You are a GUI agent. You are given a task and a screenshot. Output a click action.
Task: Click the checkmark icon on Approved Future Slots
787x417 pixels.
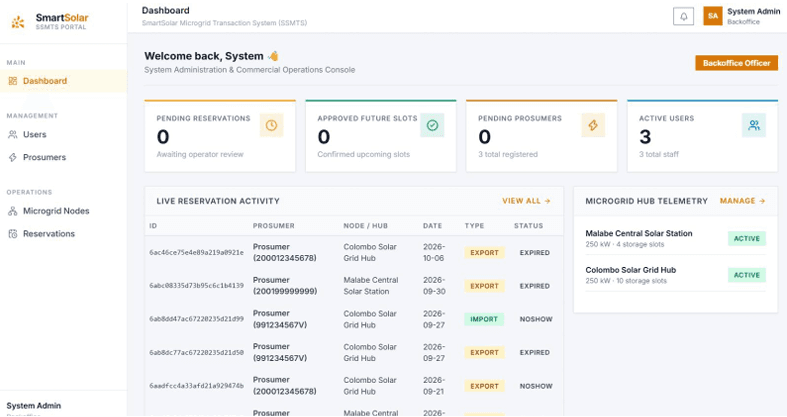click(432, 125)
